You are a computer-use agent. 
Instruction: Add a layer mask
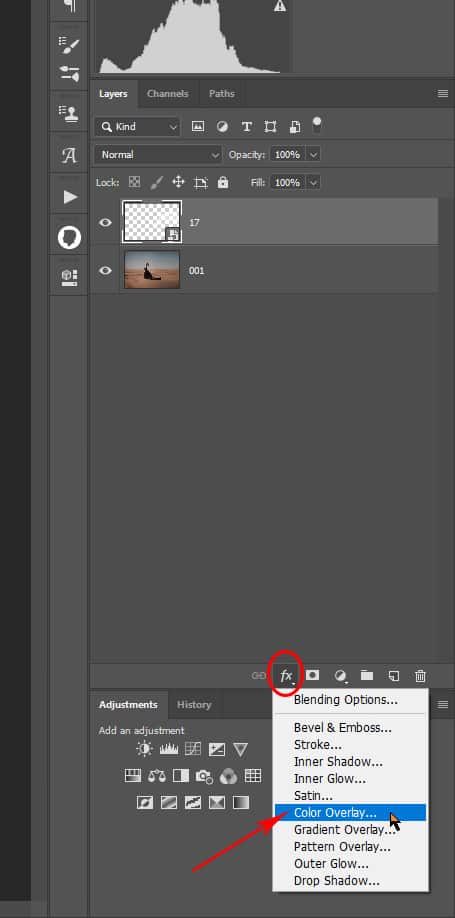click(313, 675)
